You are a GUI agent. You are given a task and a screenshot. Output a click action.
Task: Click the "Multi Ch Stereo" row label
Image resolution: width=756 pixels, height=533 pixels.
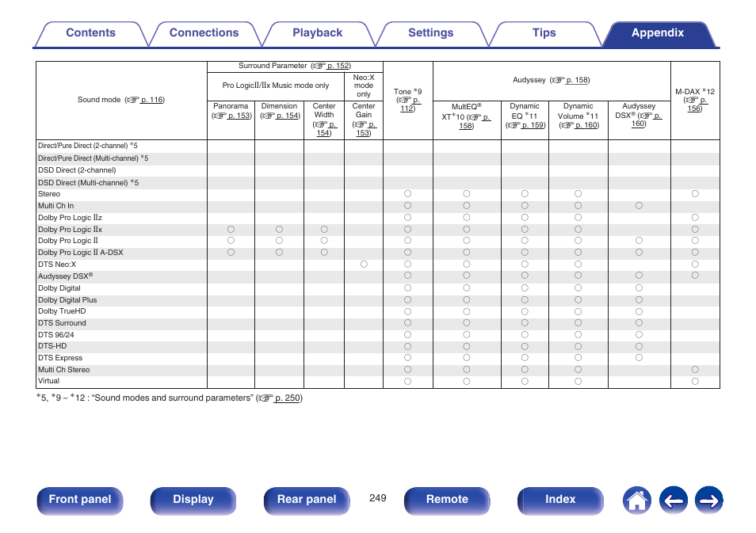(63, 370)
